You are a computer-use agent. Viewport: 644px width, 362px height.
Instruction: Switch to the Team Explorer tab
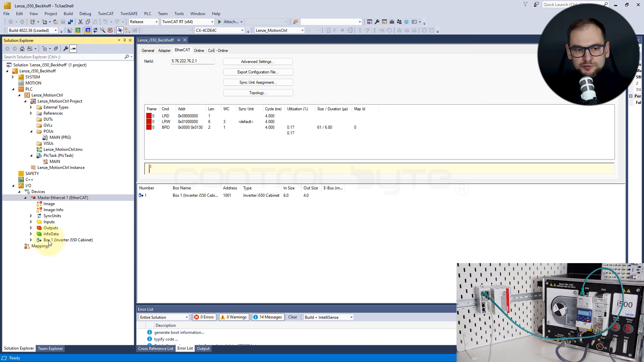(50, 349)
